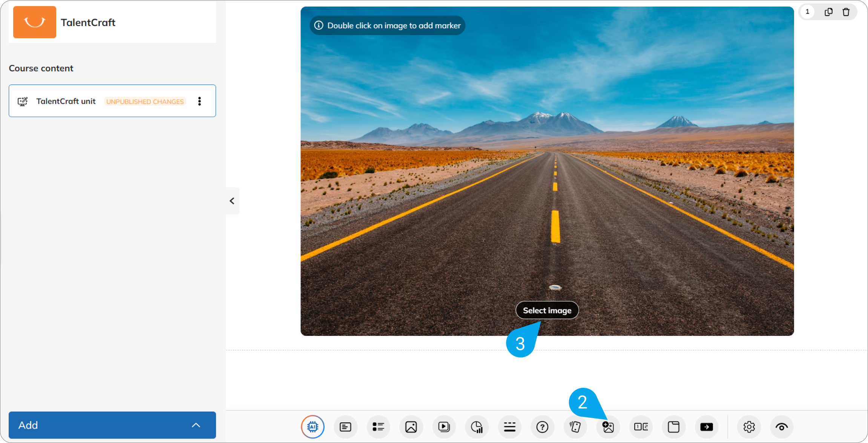Screen dimensions: 868x443
Task: Click the Select image button
Action: pyautogui.click(x=547, y=310)
